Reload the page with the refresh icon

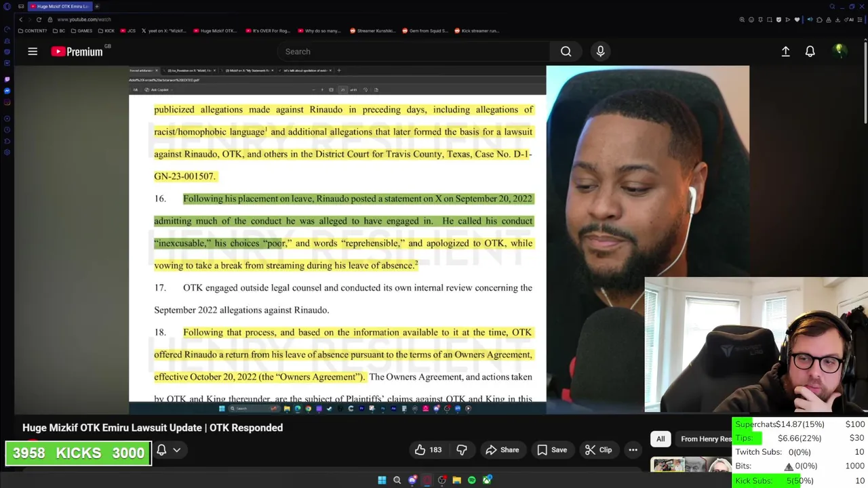coord(39,20)
